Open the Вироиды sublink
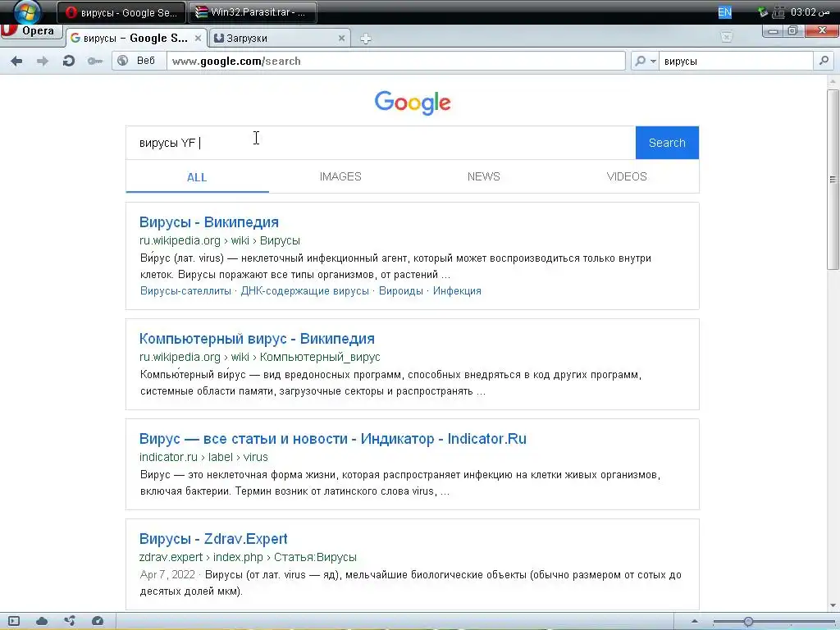This screenshot has width=840, height=630. 400,291
